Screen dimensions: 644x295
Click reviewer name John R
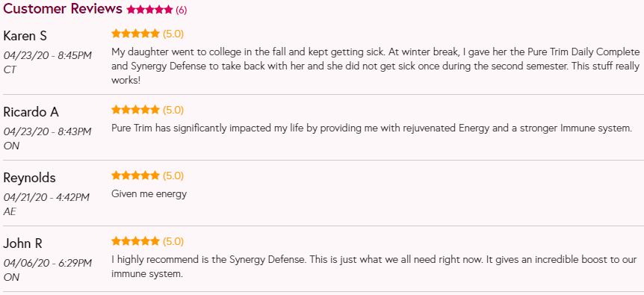[x=23, y=243]
